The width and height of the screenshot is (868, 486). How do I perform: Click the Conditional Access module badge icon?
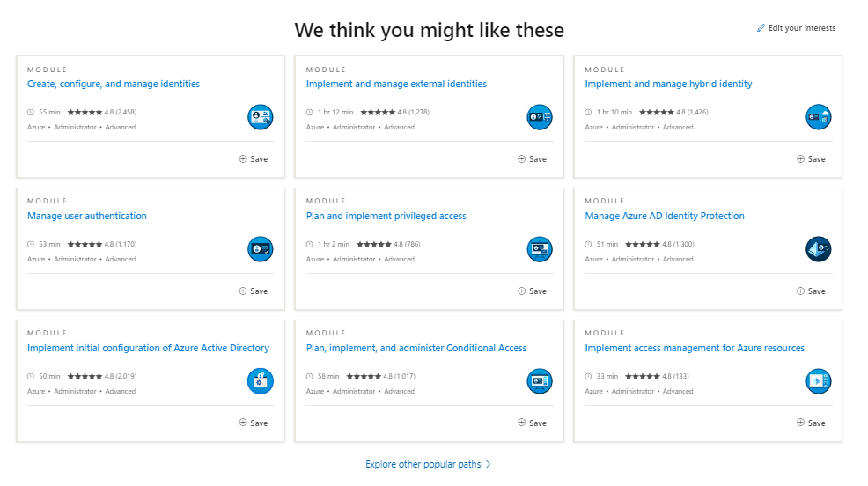coord(539,381)
